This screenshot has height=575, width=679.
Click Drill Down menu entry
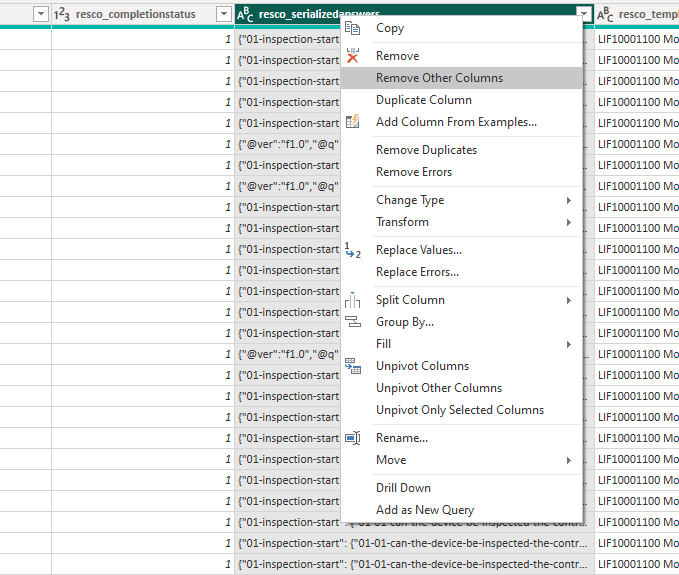click(403, 488)
